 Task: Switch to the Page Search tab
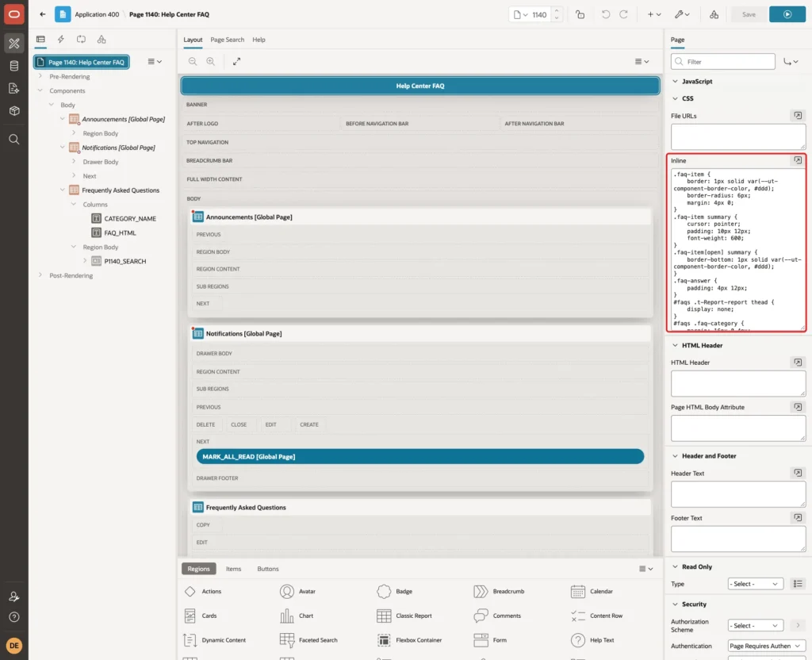227,40
